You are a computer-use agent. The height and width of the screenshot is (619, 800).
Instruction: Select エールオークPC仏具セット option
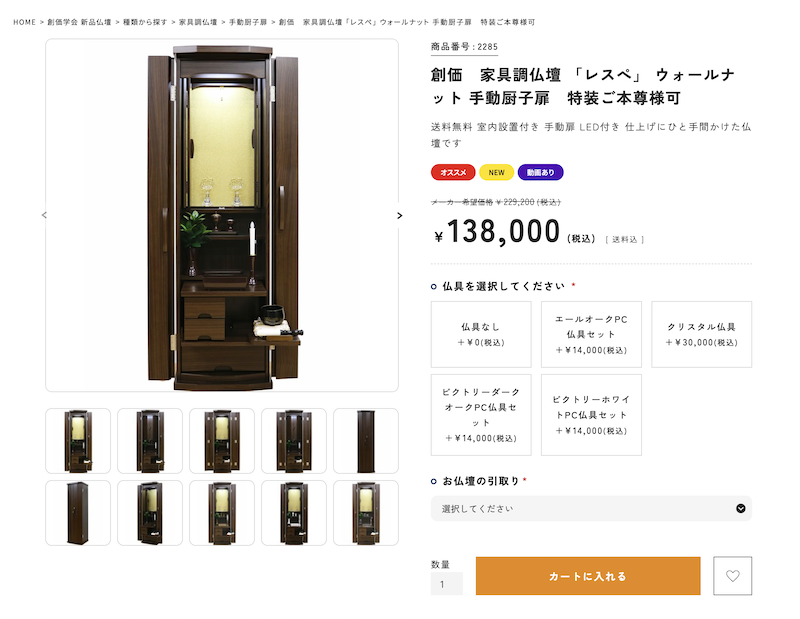[x=591, y=334]
